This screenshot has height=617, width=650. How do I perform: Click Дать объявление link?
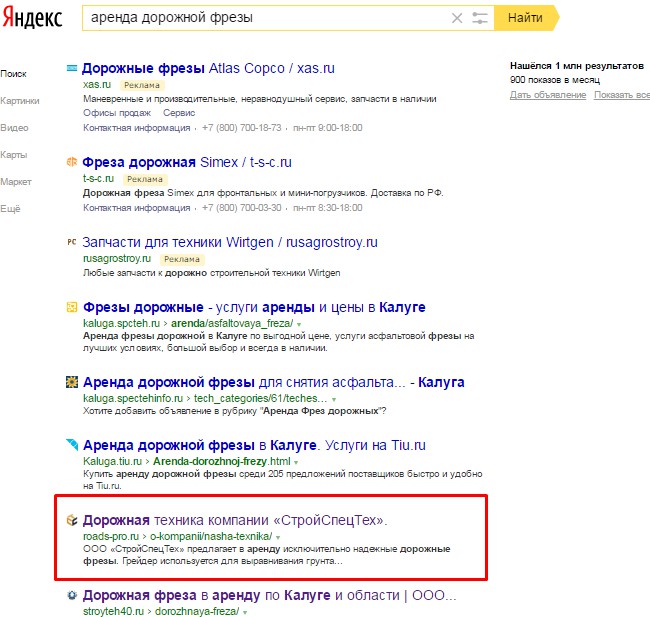point(548,95)
